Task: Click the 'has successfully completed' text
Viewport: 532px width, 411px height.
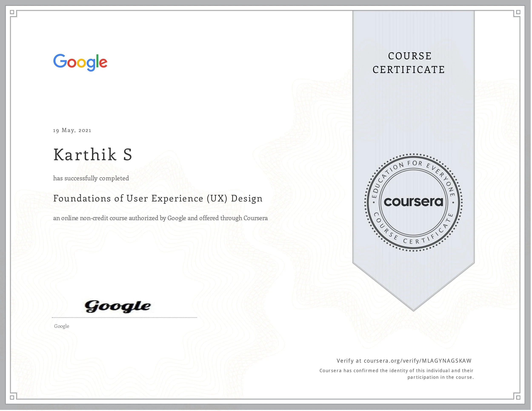Action: (x=91, y=178)
